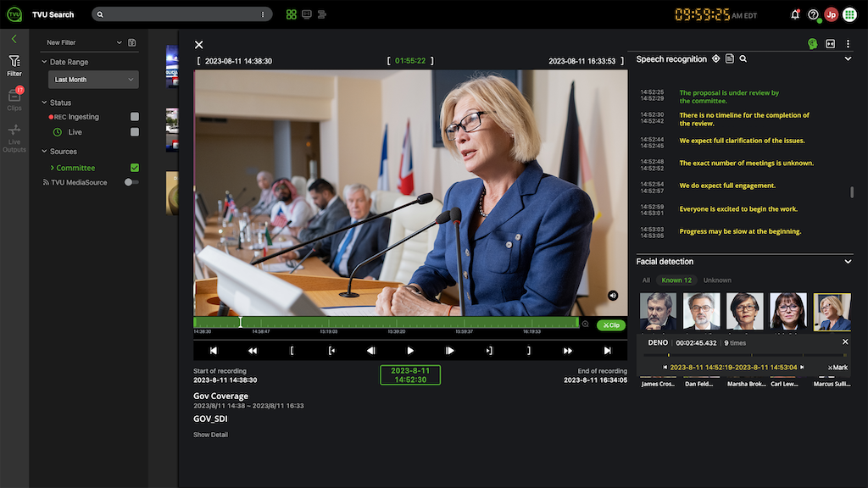Click the Show Detail link

pyautogui.click(x=209, y=434)
